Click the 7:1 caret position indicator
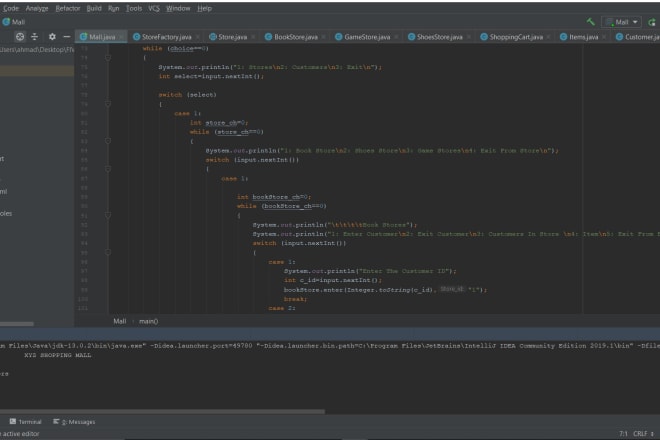Image resolution: width=660 pixels, height=440 pixels. (623, 434)
